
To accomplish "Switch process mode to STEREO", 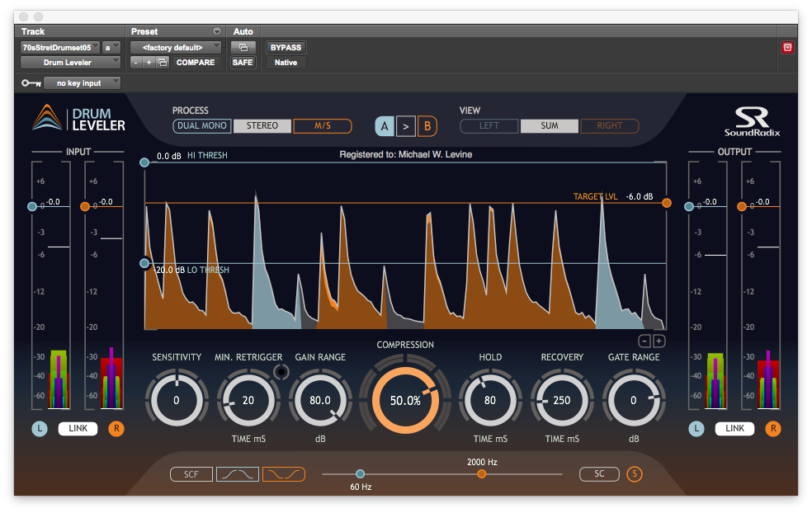I will click(261, 126).
